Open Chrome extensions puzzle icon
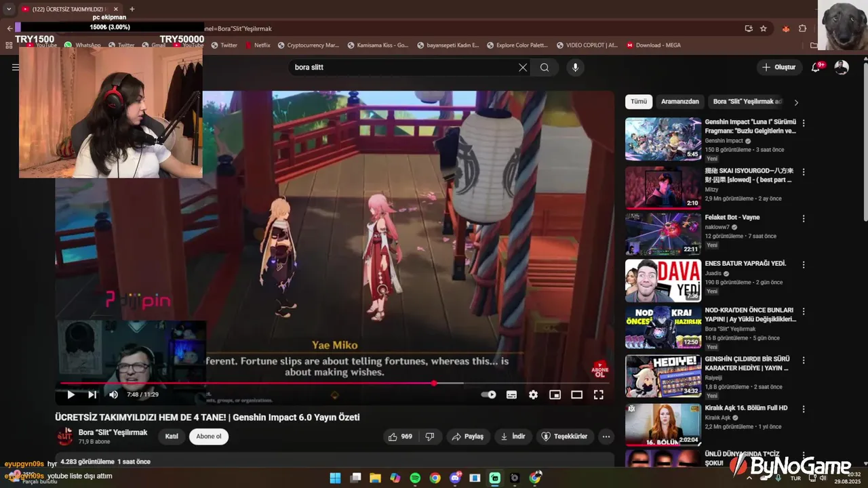868x488 pixels. click(x=803, y=28)
